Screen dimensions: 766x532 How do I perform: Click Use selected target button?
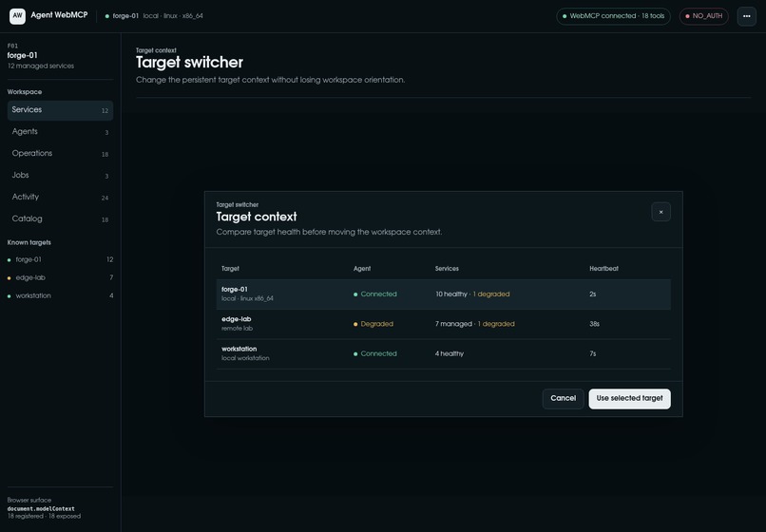[x=629, y=399]
